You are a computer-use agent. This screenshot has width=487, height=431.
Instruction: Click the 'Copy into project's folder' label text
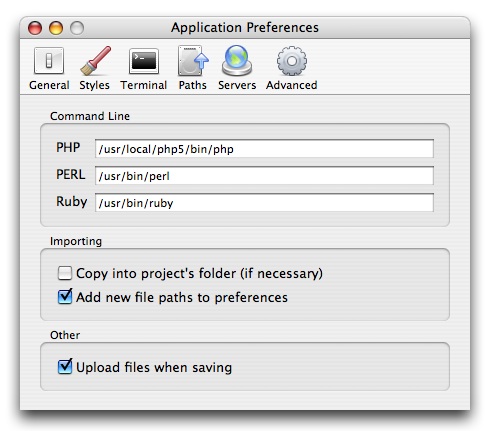coord(199,274)
